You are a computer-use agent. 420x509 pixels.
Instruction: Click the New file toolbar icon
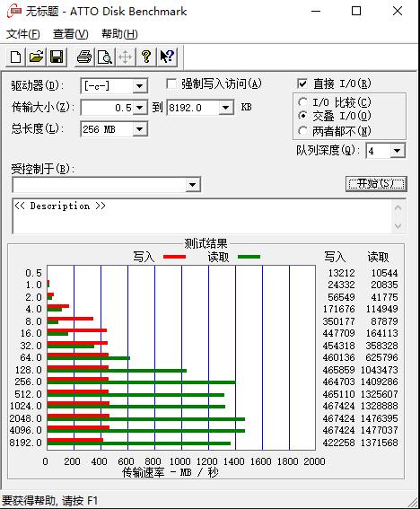click(x=15, y=57)
